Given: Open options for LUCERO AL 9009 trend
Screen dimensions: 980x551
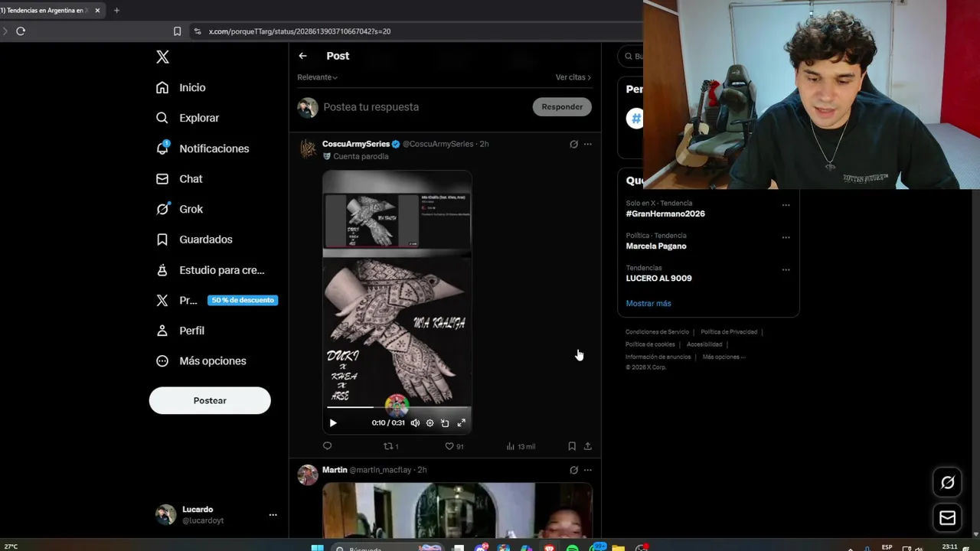Looking at the screenshot, I should (x=786, y=269).
